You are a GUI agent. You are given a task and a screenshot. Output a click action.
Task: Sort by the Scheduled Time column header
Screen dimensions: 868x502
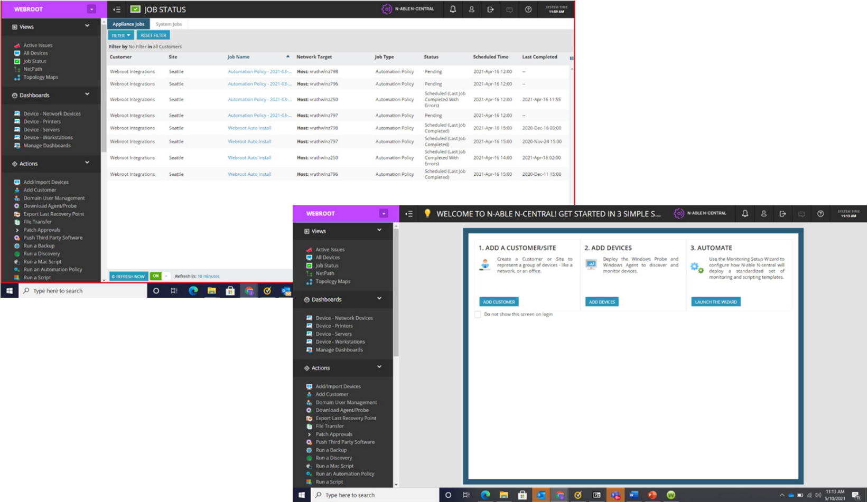[491, 57]
